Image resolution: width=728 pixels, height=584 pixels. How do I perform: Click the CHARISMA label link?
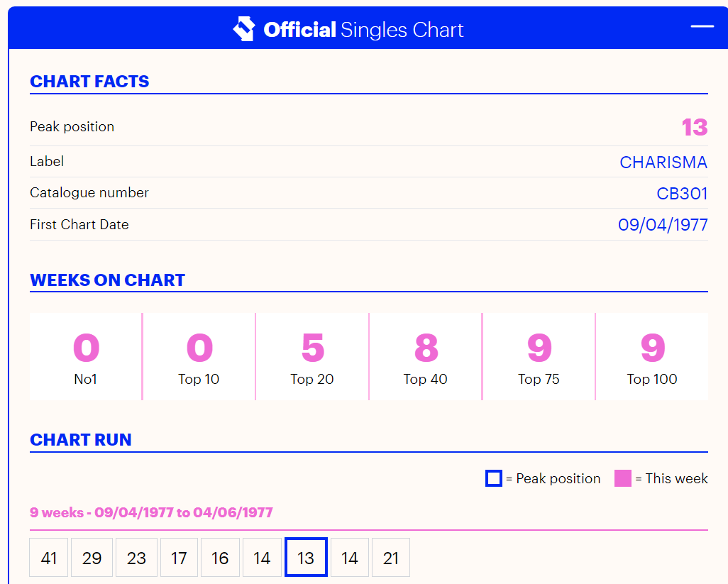(663, 162)
